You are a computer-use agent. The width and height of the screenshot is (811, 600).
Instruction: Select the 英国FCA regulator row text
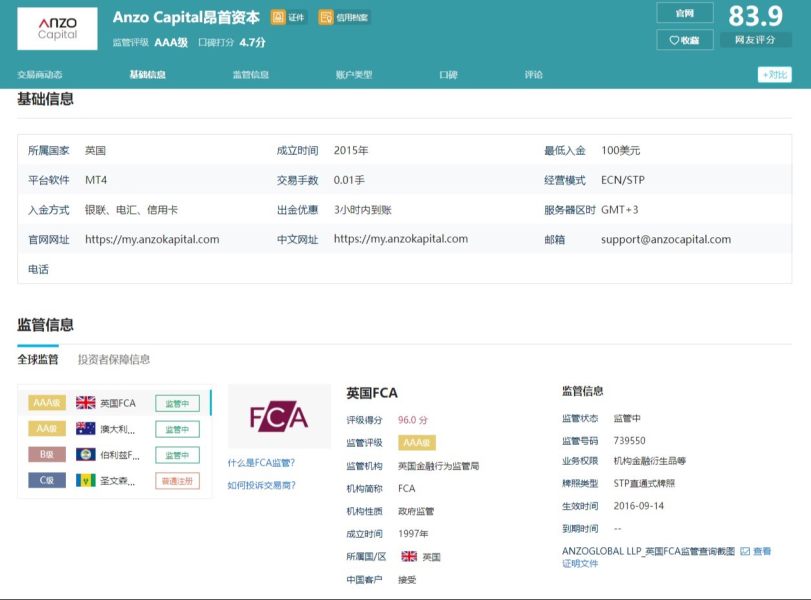click(x=118, y=403)
